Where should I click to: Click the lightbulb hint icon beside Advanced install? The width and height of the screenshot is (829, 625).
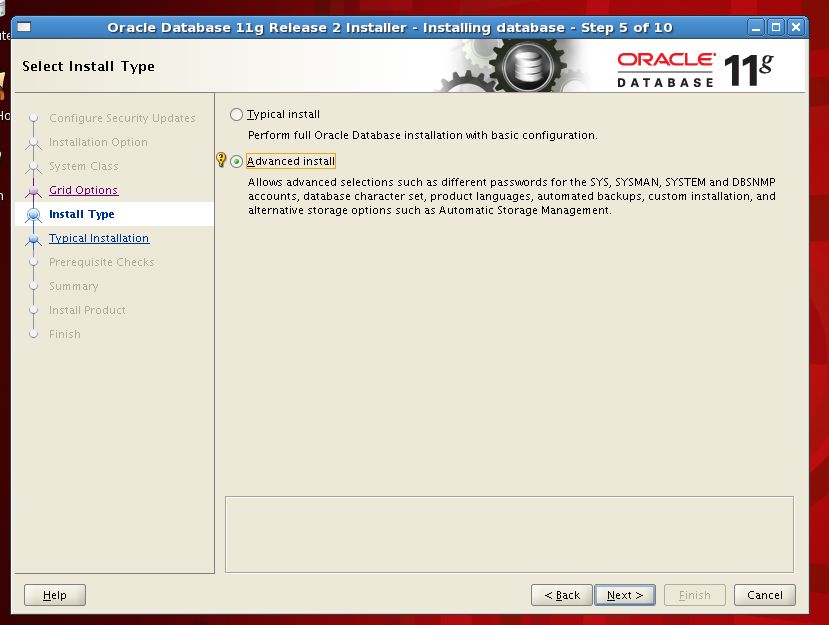point(222,160)
